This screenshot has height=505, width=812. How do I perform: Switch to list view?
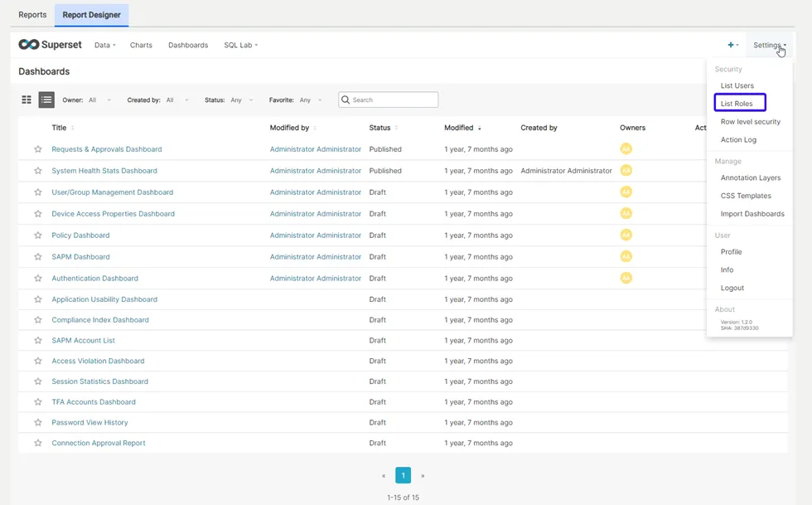pyautogui.click(x=46, y=100)
